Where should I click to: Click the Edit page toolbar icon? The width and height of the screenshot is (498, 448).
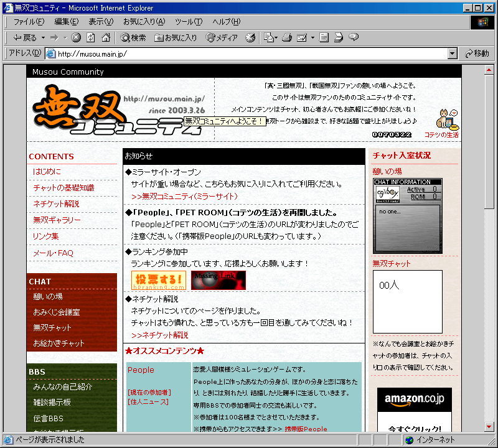click(302, 37)
